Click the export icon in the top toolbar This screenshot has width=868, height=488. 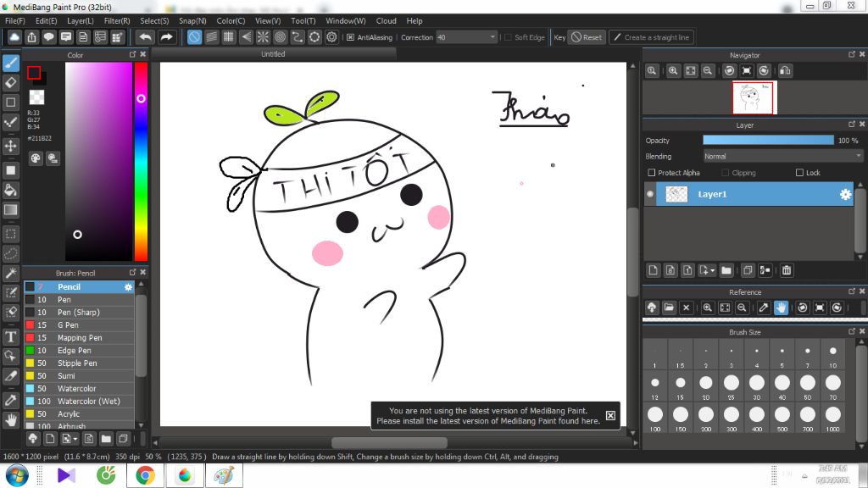point(31,37)
